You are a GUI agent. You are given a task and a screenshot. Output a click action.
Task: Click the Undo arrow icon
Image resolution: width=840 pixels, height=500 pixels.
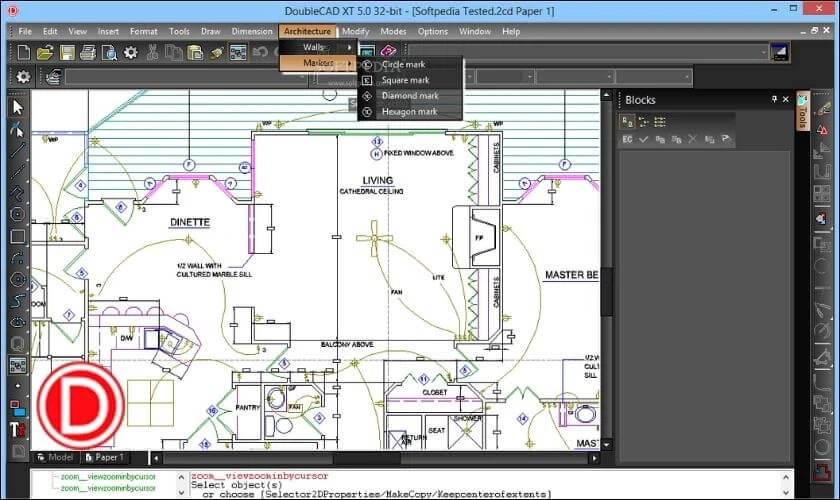[260, 52]
